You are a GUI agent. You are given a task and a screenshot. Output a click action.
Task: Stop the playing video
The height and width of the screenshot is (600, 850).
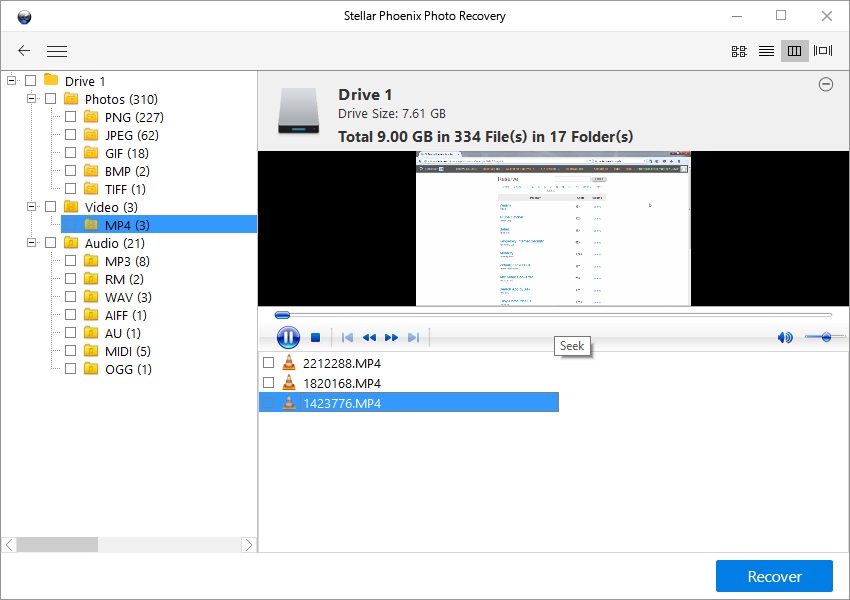click(x=314, y=337)
